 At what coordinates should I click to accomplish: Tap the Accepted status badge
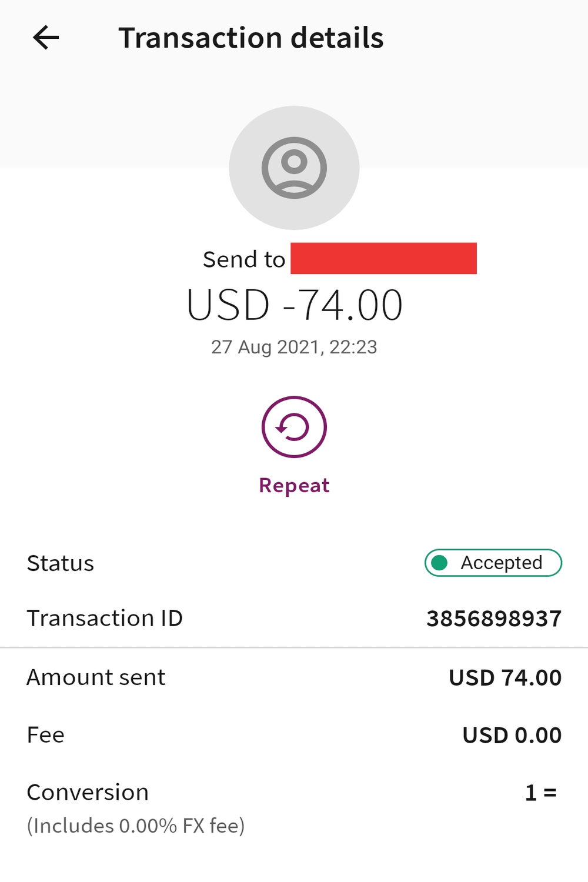click(493, 563)
